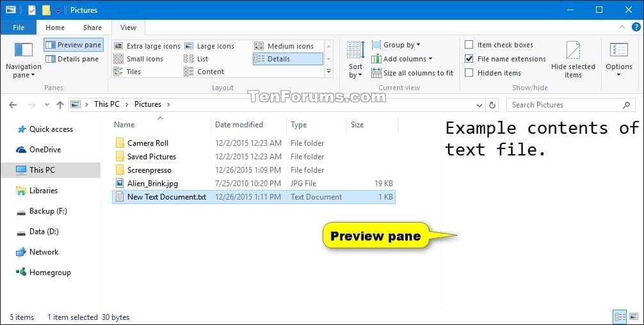Click the search magnifier icon
Screen dimensions: 644x325
point(626,105)
